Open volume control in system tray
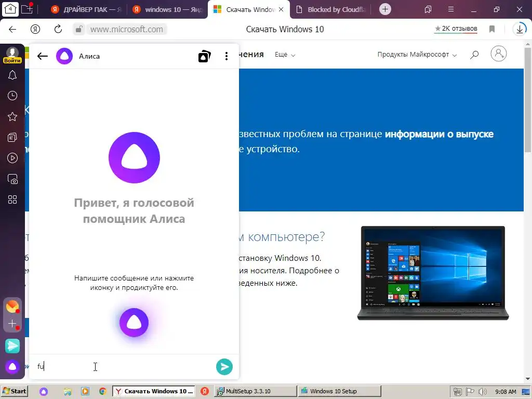532x399 pixels. coord(482,392)
